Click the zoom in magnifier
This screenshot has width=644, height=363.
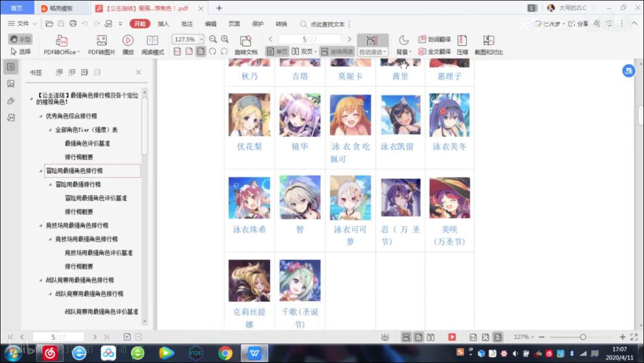(x=225, y=39)
